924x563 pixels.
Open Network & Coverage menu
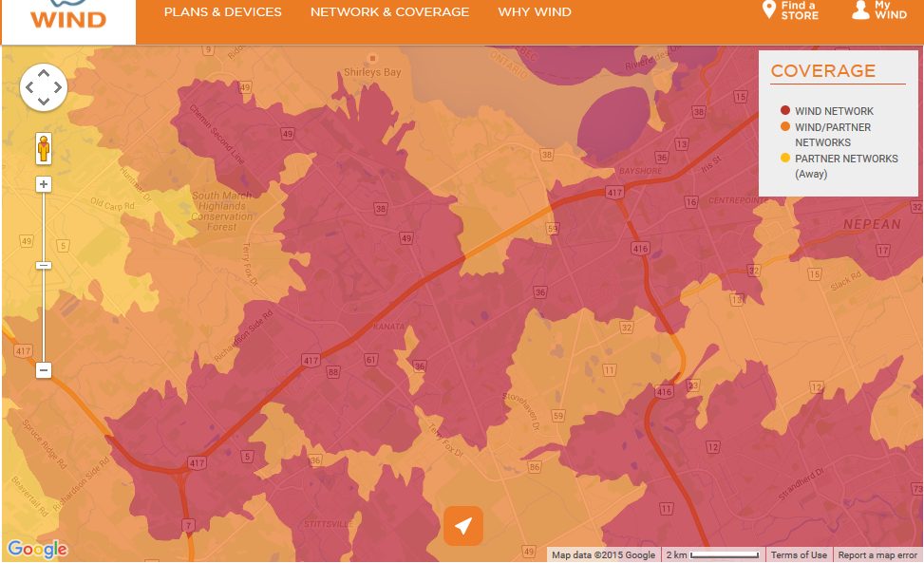[389, 11]
